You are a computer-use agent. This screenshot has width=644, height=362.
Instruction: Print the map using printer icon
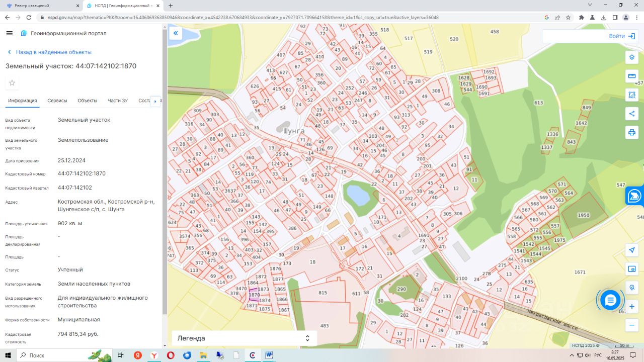(x=632, y=133)
